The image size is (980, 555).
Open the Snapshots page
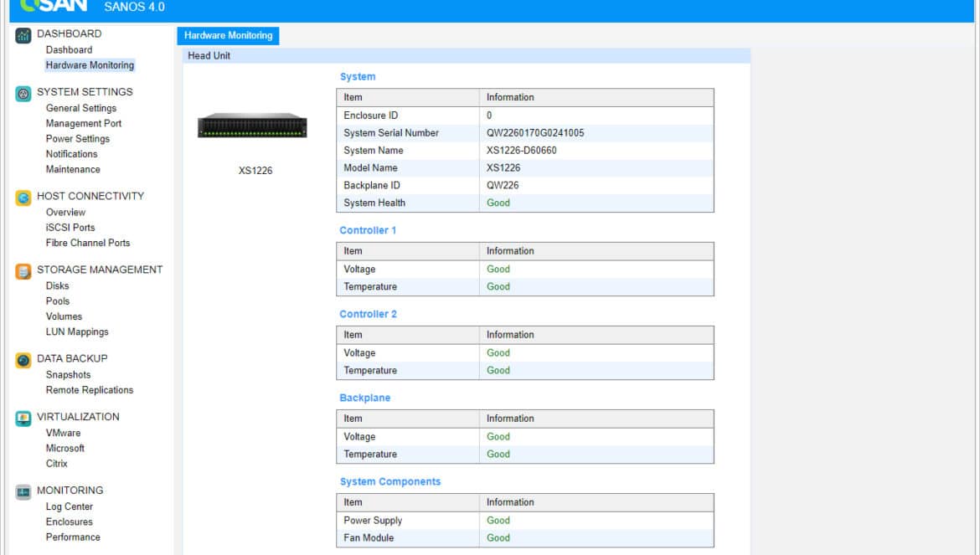pos(68,374)
